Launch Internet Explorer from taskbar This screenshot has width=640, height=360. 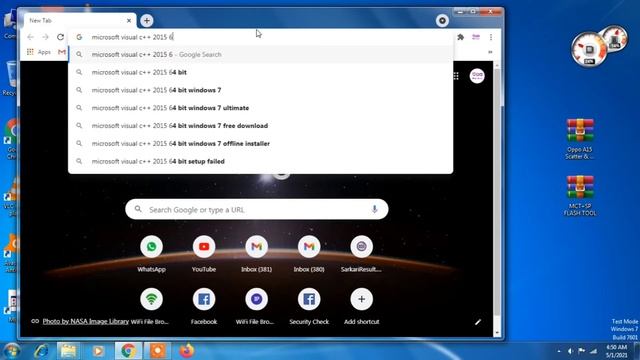(x=41, y=351)
